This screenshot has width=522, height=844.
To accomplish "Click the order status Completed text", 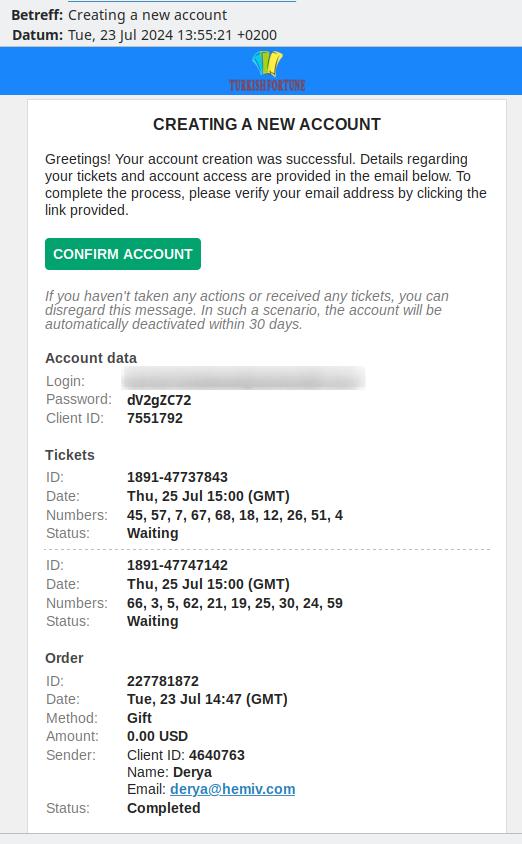I will [x=164, y=808].
